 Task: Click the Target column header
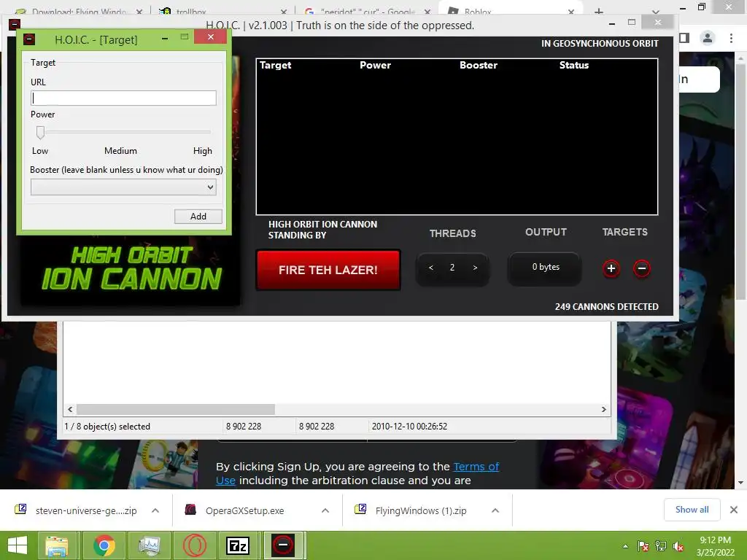pyautogui.click(x=275, y=65)
